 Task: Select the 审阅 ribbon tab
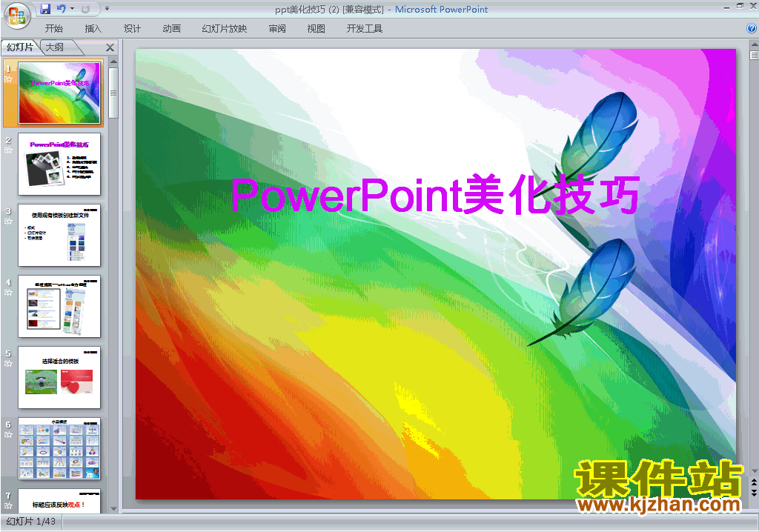click(277, 29)
